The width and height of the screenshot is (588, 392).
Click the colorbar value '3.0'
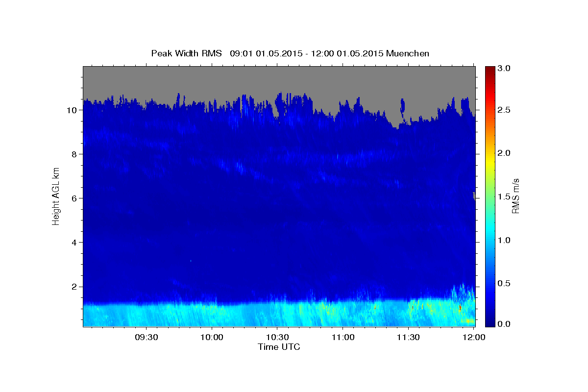(x=505, y=68)
